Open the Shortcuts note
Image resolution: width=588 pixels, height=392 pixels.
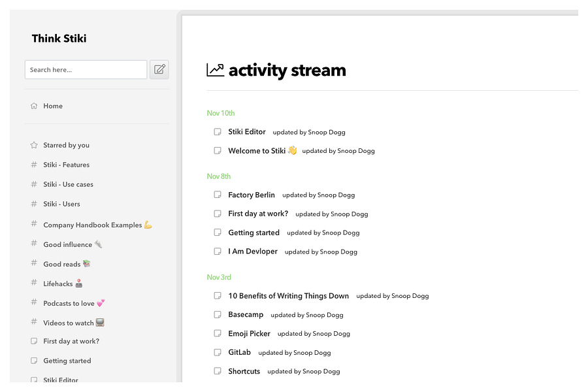point(244,371)
